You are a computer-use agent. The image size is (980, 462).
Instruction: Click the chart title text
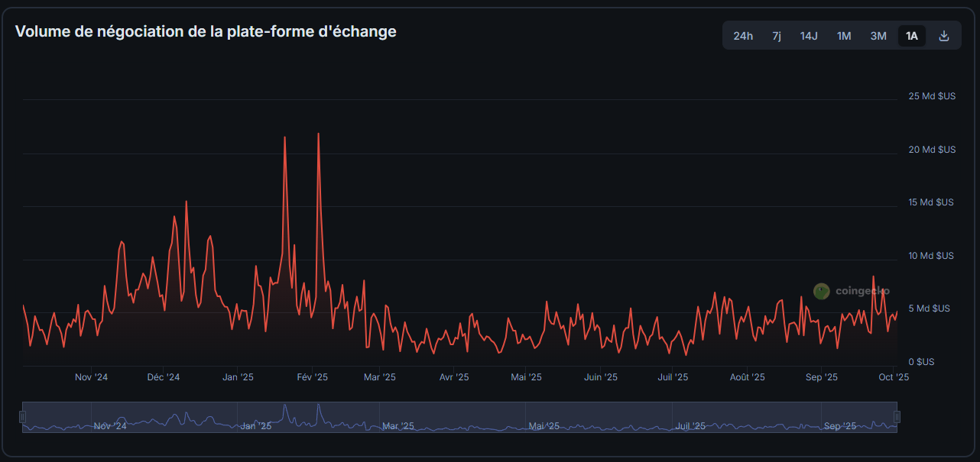(205, 31)
